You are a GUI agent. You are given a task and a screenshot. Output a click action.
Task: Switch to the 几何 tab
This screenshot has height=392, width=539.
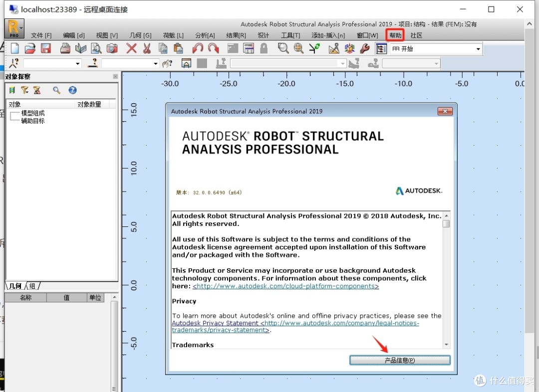point(15,286)
